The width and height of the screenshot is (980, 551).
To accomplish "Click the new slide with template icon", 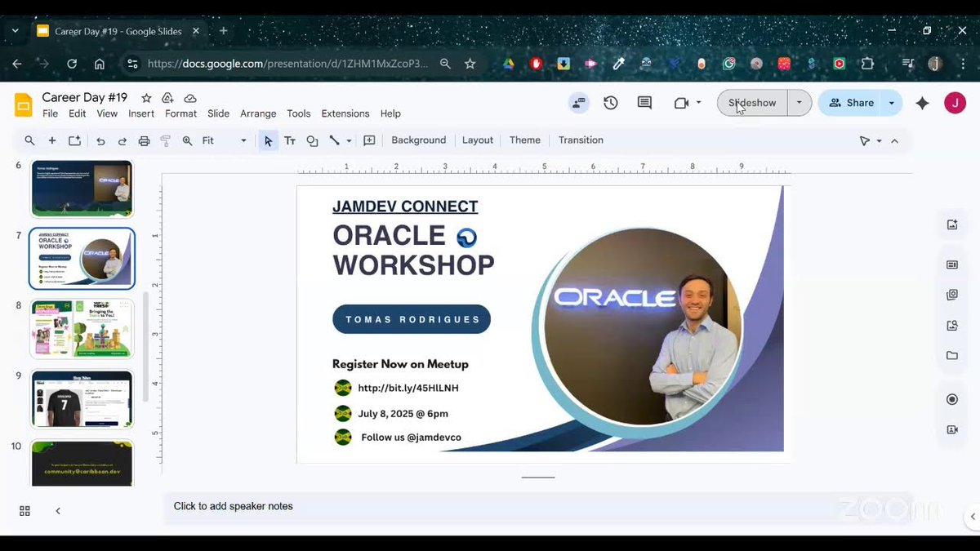I will (x=74, y=140).
